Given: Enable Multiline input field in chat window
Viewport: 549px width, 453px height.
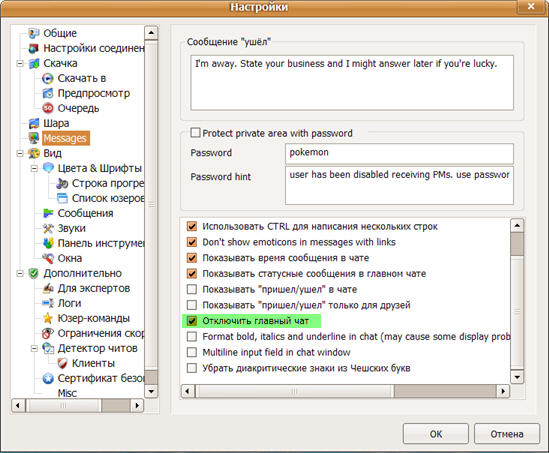Looking at the screenshot, I should pyautogui.click(x=192, y=352).
